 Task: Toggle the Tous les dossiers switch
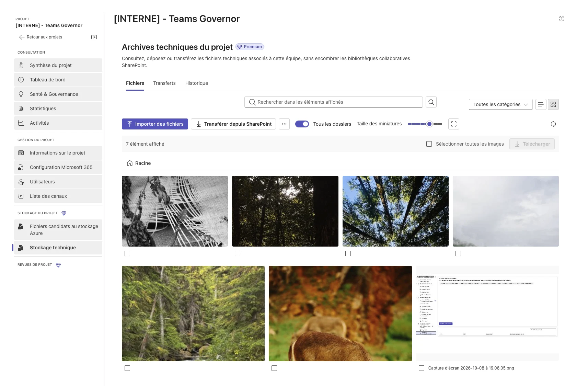coord(302,124)
